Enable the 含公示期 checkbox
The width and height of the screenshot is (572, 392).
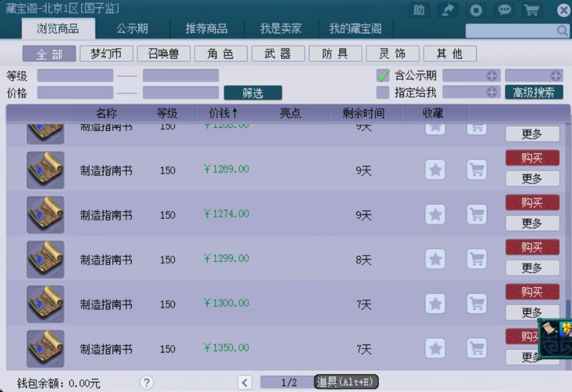[383, 75]
